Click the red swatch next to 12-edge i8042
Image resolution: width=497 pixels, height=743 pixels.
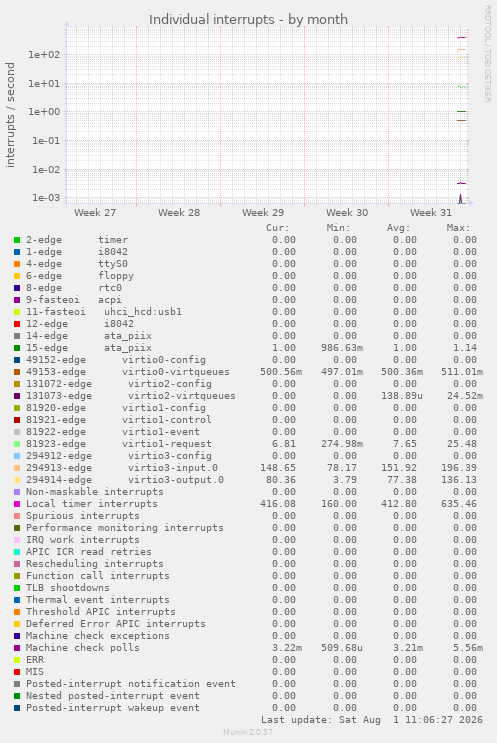[x=17, y=324]
